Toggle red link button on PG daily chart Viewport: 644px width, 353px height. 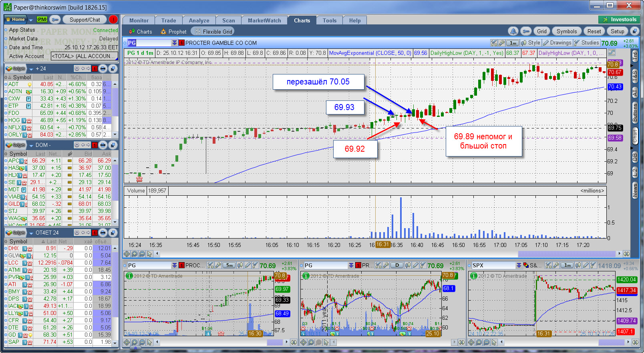pos(358,265)
